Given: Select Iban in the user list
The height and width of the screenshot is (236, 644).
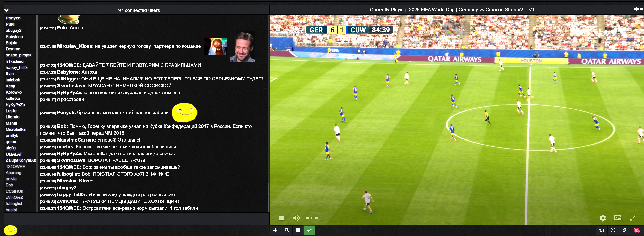Looking at the screenshot, I should click(10, 74).
